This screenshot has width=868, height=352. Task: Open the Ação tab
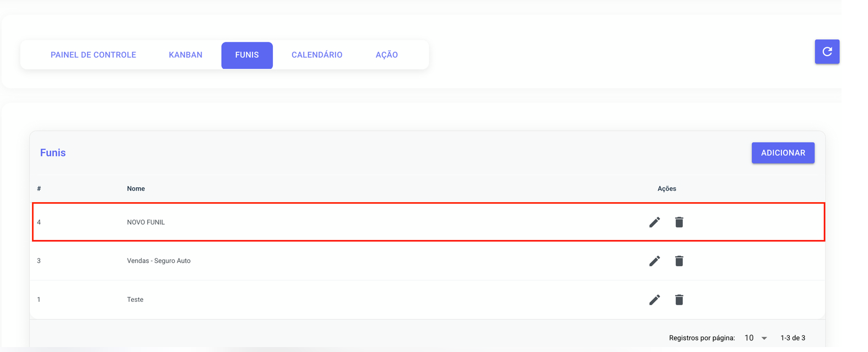coord(386,55)
